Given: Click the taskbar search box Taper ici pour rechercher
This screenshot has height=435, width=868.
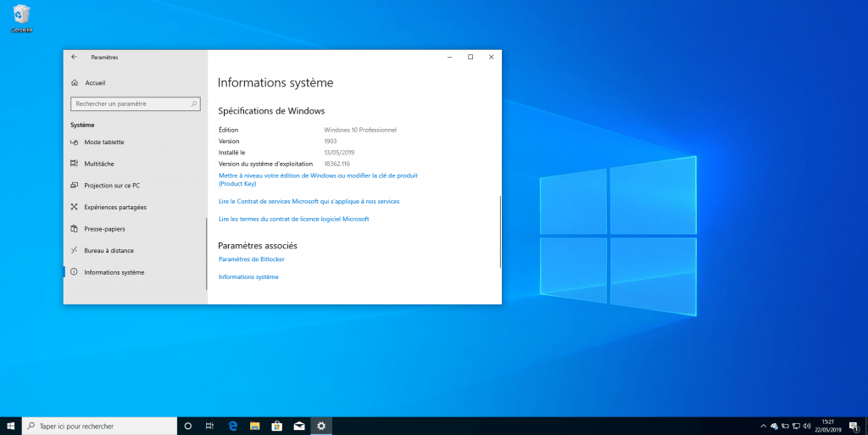Looking at the screenshot, I should tap(100, 427).
